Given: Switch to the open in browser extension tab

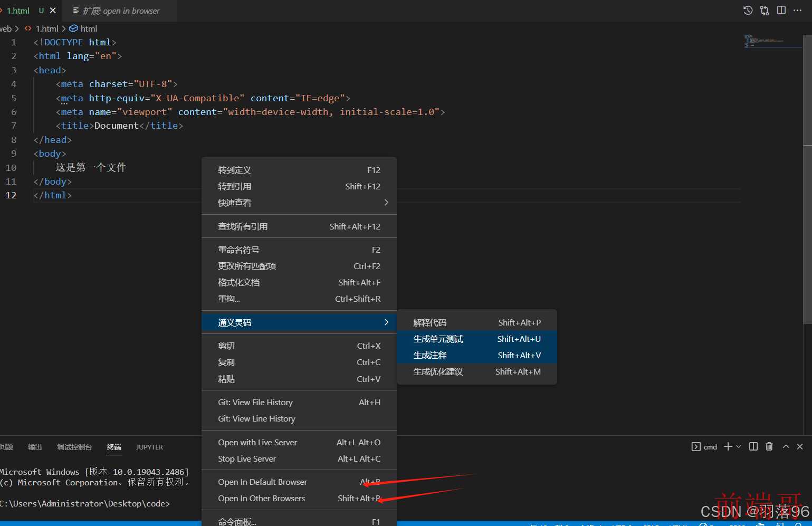Looking at the screenshot, I should (x=119, y=11).
